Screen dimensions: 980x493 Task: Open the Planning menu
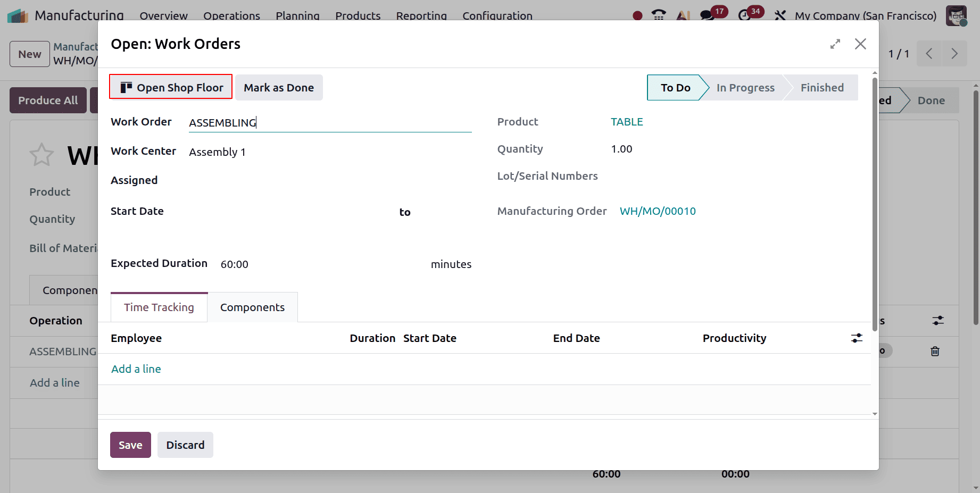(297, 15)
